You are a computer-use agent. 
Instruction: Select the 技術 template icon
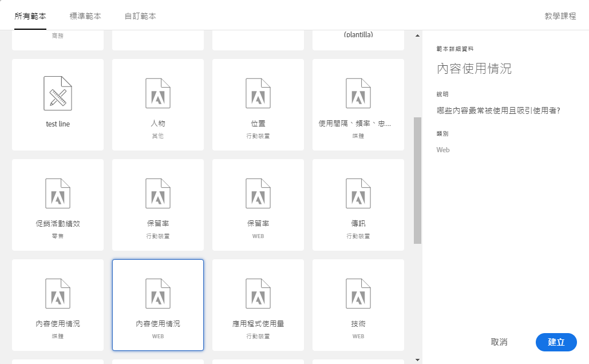pyautogui.click(x=358, y=294)
